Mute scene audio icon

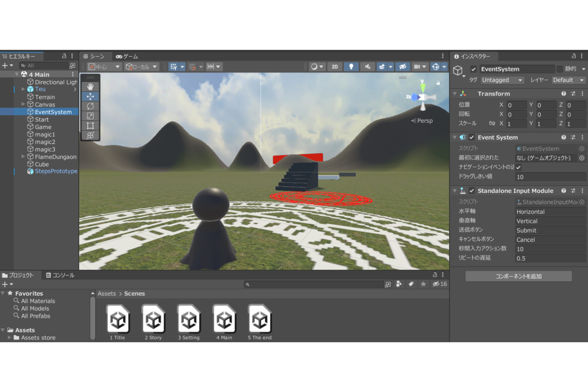[x=367, y=67]
